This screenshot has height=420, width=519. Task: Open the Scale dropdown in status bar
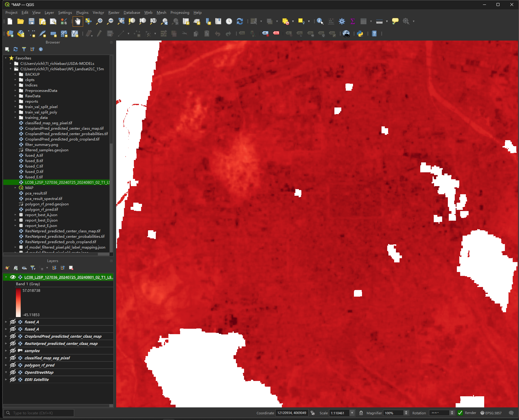pos(352,413)
